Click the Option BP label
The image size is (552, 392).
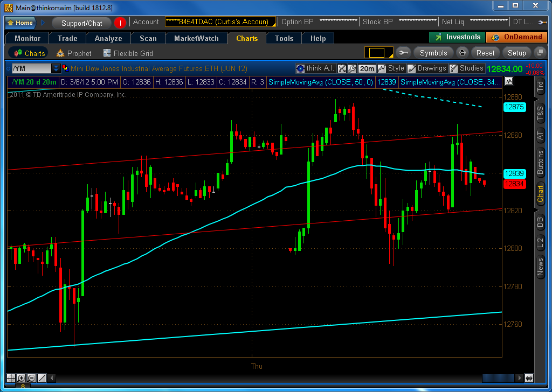[x=297, y=22]
